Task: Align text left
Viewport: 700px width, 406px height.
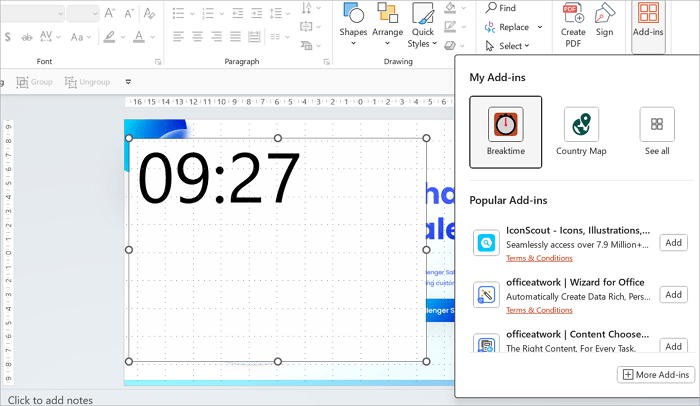Action: click(179, 37)
